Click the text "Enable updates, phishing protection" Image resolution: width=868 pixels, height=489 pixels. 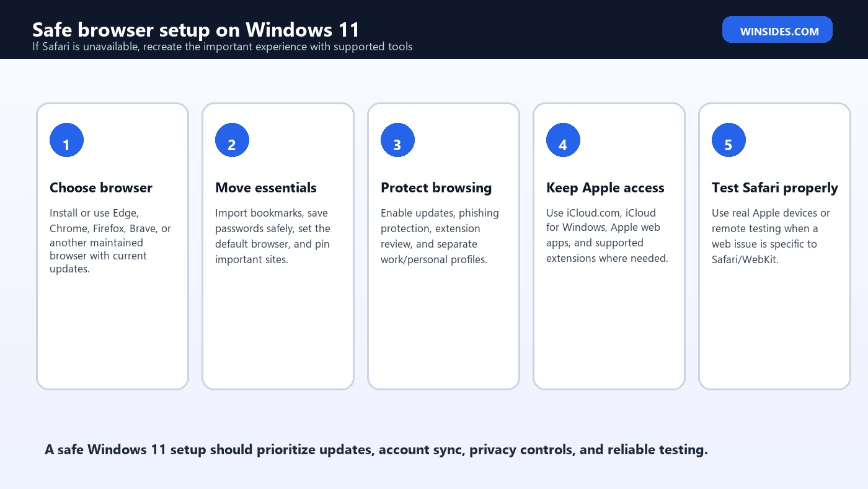pyautogui.click(x=440, y=236)
